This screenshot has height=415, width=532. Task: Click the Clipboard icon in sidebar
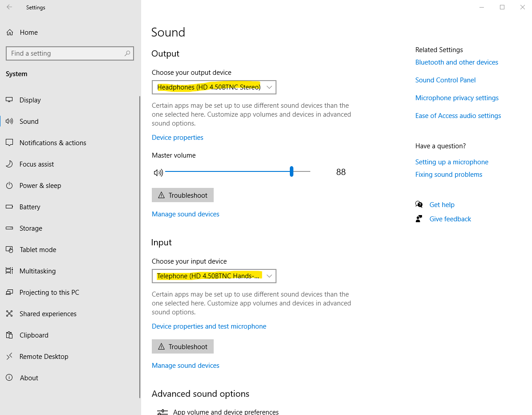9,335
